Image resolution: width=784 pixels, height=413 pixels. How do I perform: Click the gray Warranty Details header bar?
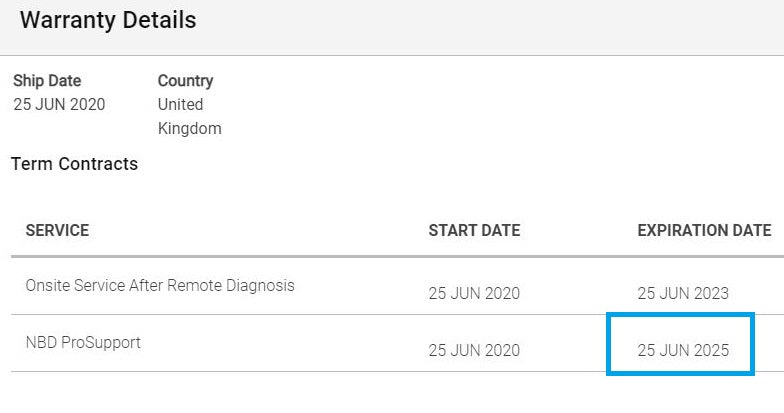[x=392, y=28]
